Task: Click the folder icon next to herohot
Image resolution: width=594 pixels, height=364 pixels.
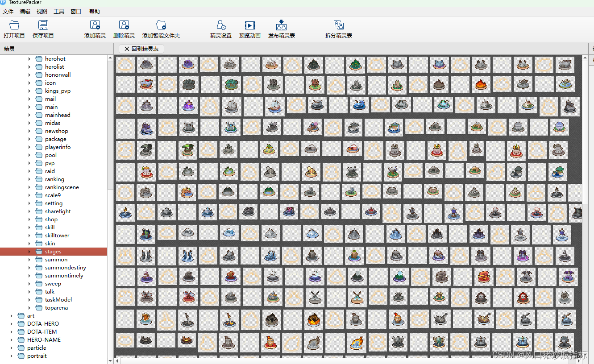Action: pyautogui.click(x=39, y=58)
